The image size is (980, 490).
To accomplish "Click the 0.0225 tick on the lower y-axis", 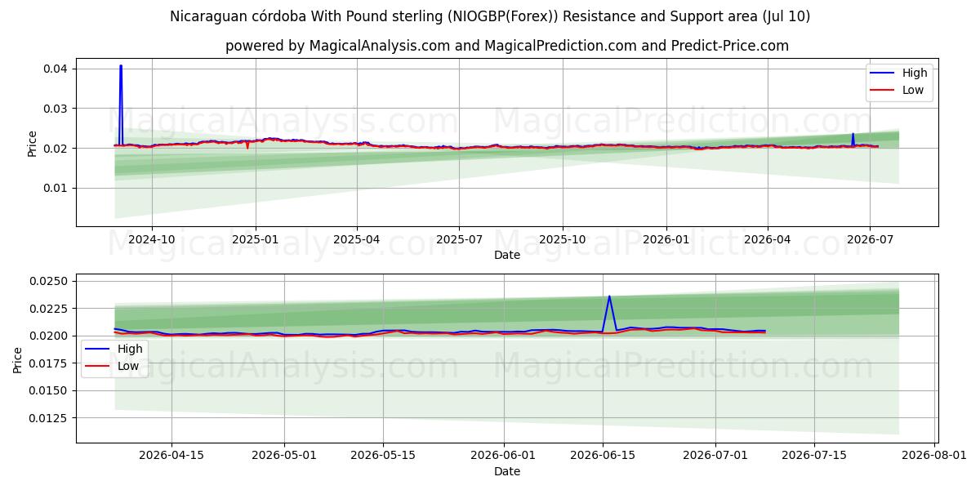I will (48, 309).
